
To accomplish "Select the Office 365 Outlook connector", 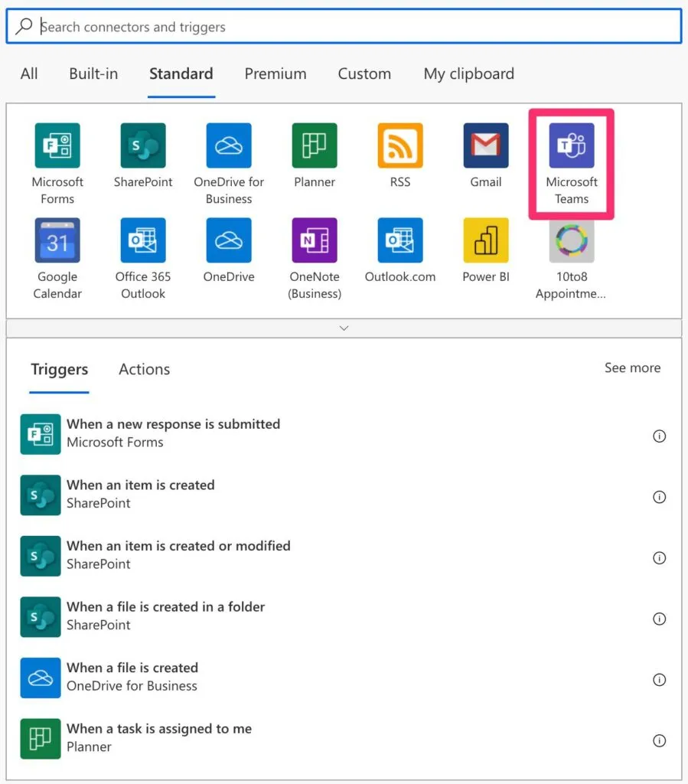I will coord(143,240).
